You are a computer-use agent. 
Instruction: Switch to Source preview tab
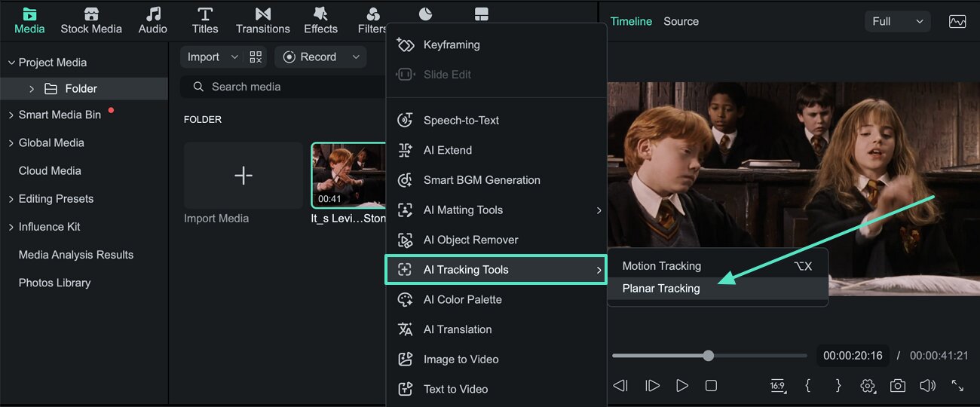pyautogui.click(x=681, y=22)
